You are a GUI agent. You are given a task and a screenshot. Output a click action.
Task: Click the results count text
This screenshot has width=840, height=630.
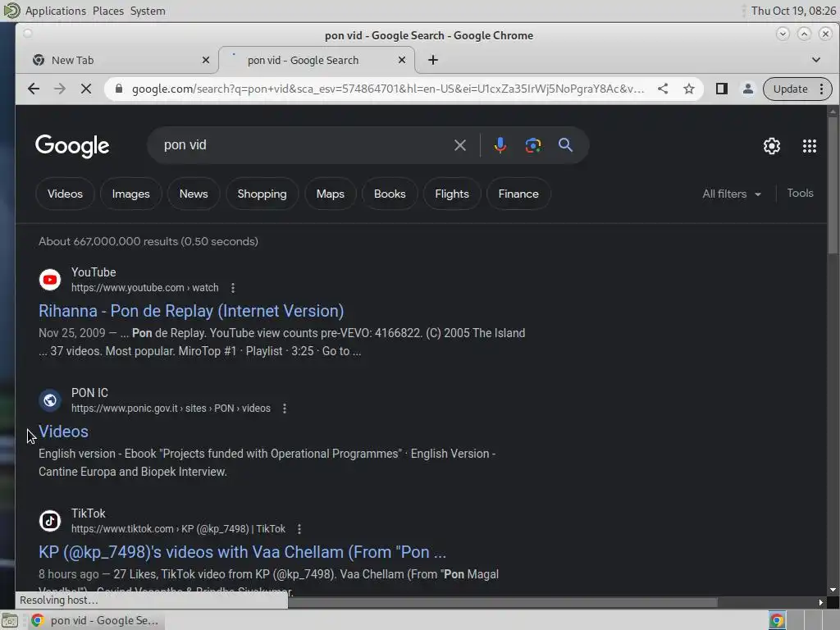click(x=148, y=242)
